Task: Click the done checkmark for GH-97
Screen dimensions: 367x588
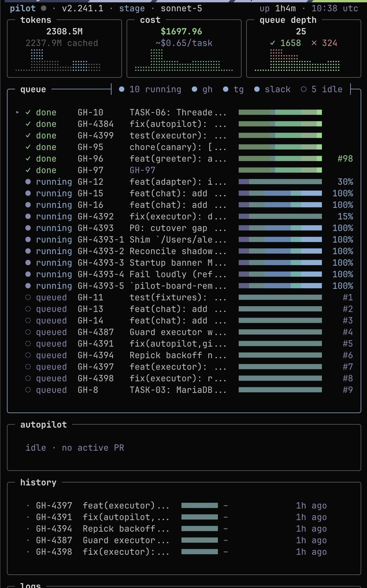Action: click(28, 170)
